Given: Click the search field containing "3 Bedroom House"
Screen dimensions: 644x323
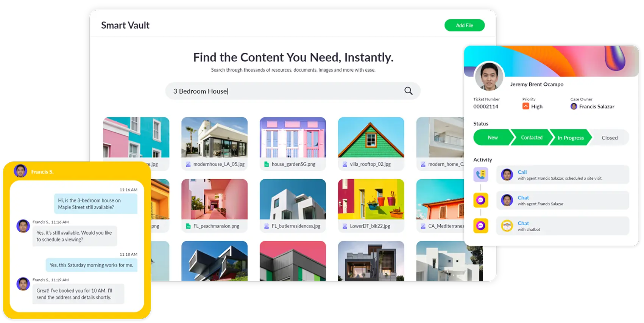Looking at the screenshot, I should (293, 91).
